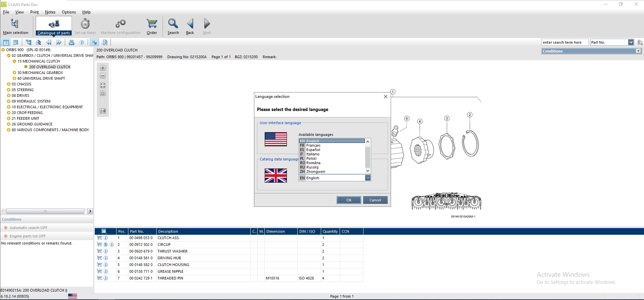644x300 pixels.
Task: Switch to single list view icon
Action: [x=6, y=42]
